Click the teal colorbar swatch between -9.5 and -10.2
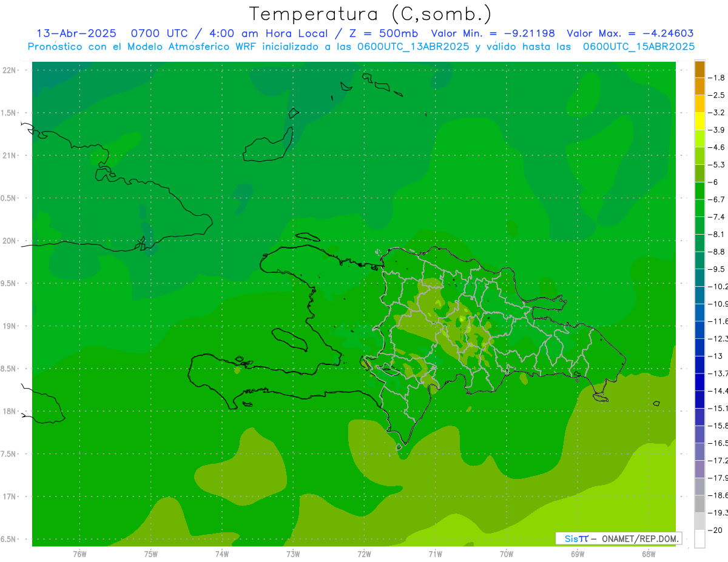 pos(699,278)
